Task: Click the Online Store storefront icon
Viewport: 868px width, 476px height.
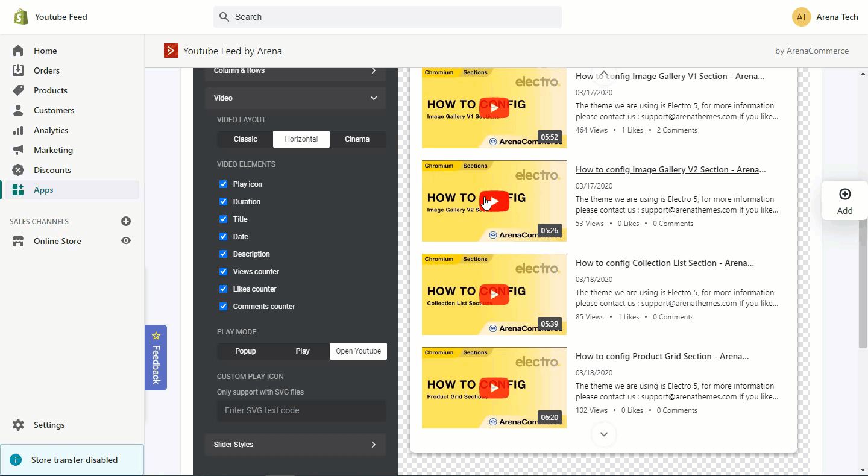Action: [x=18, y=241]
